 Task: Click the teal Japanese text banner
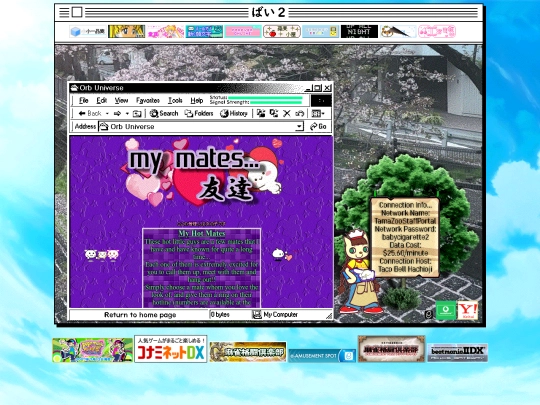pos(204,32)
